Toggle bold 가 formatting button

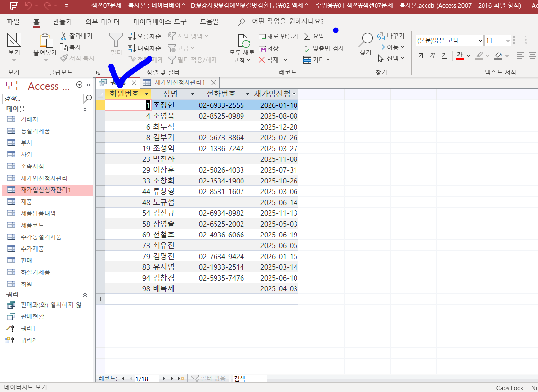[421, 55]
